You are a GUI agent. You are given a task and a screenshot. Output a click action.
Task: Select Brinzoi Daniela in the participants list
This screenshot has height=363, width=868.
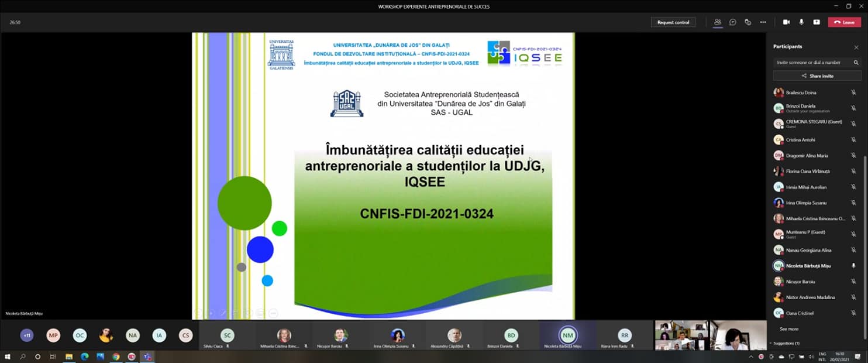[x=817, y=108]
